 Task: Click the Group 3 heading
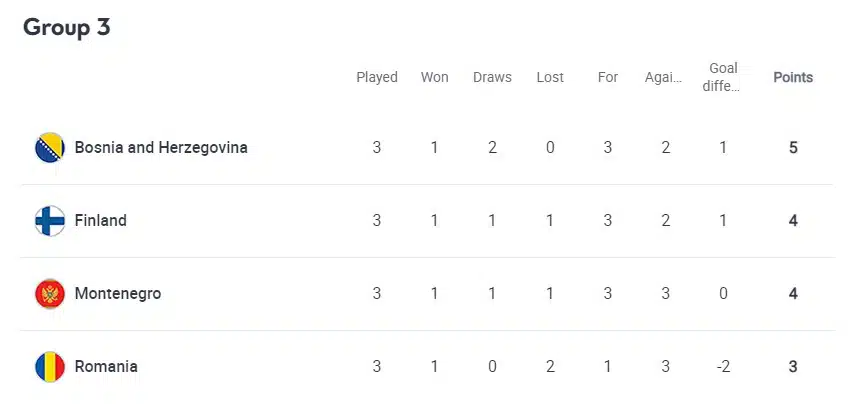(67, 28)
